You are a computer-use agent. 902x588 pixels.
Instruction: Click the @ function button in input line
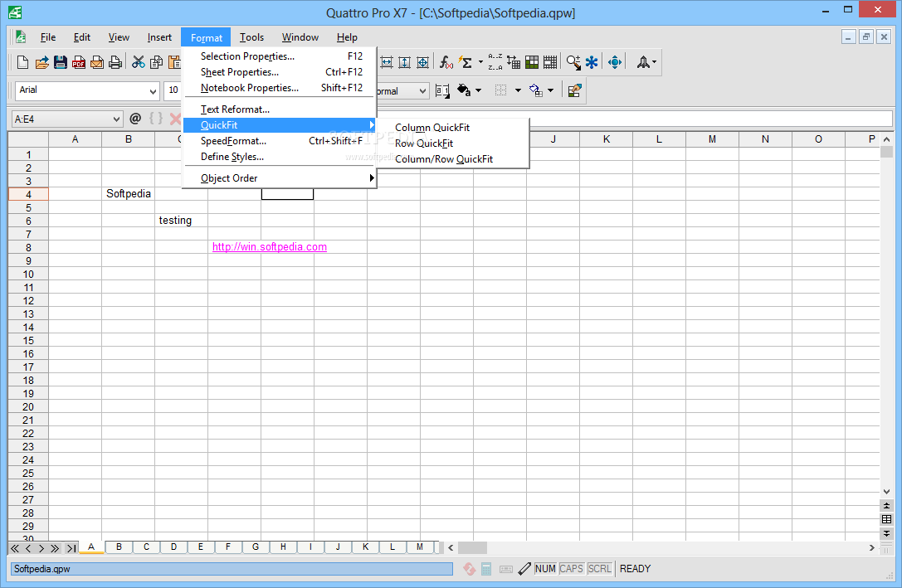pos(135,119)
